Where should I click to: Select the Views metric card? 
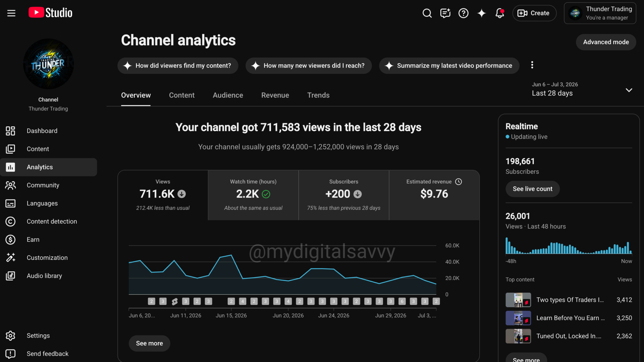pos(163,195)
